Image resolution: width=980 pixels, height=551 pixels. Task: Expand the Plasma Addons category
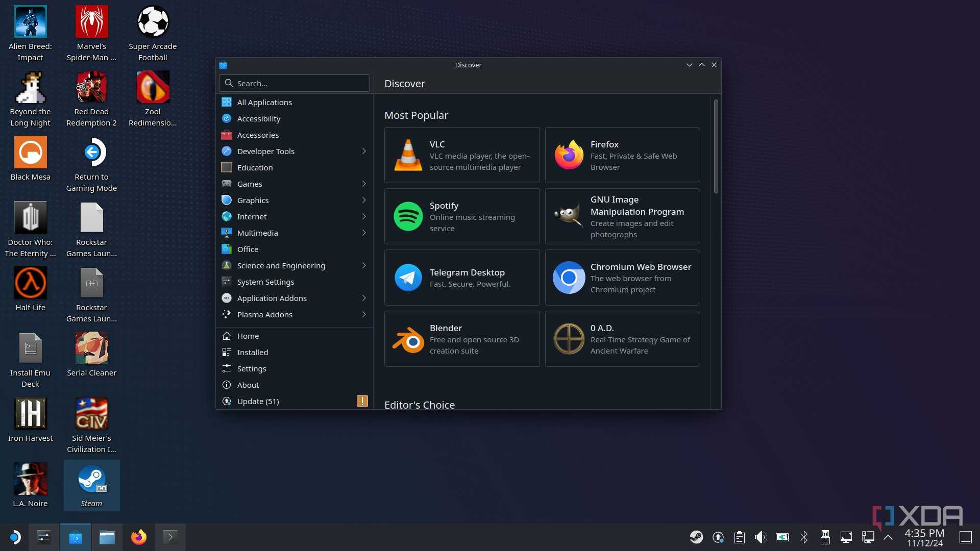(364, 314)
